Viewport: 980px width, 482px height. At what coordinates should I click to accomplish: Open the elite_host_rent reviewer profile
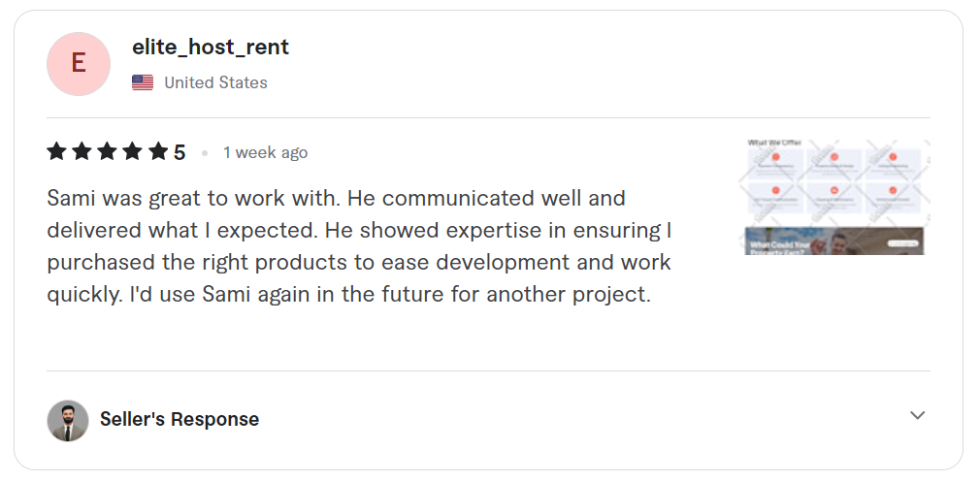(211, 47)
